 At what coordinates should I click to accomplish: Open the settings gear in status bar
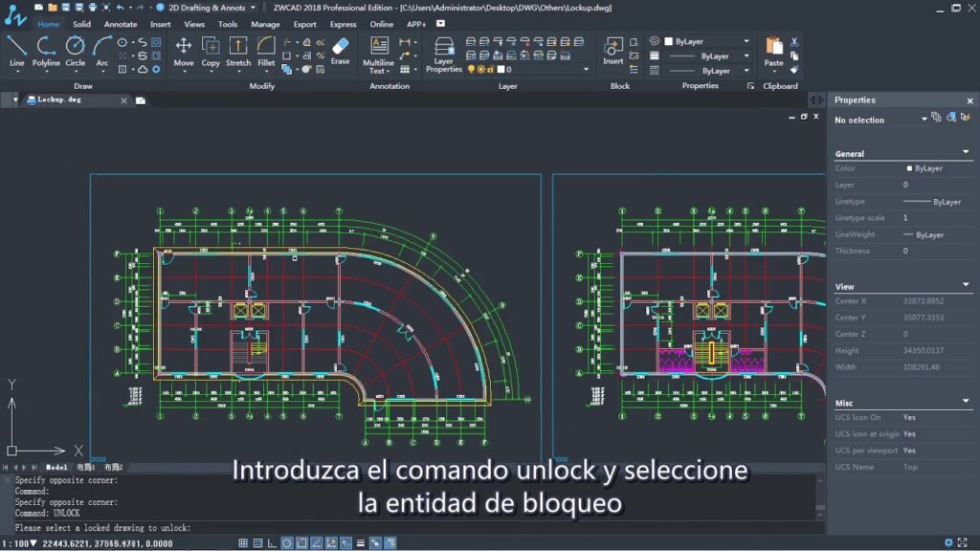tap(948, 542)
